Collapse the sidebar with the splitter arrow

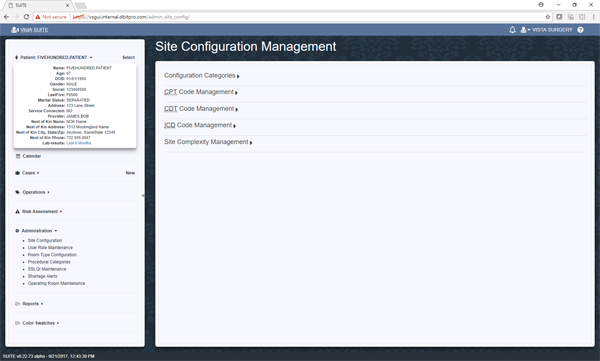click(x=143, y=196)
